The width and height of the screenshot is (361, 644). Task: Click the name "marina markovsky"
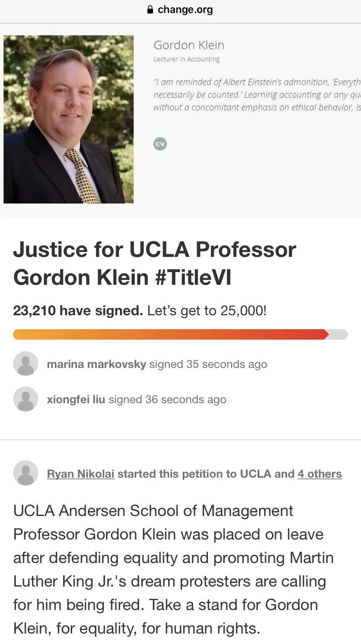coord(96,364)
